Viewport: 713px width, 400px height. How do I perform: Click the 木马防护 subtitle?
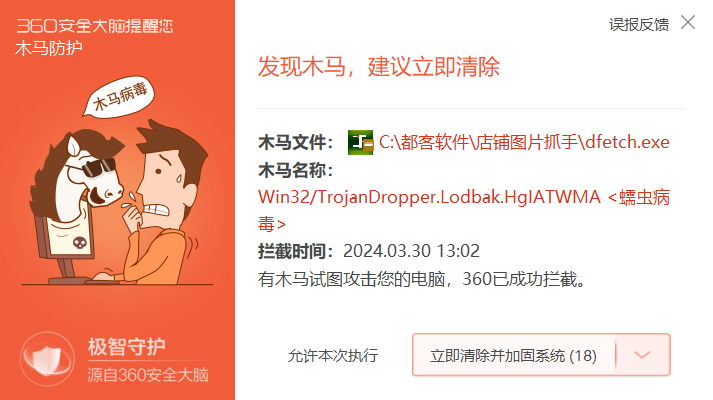point(49,48)
